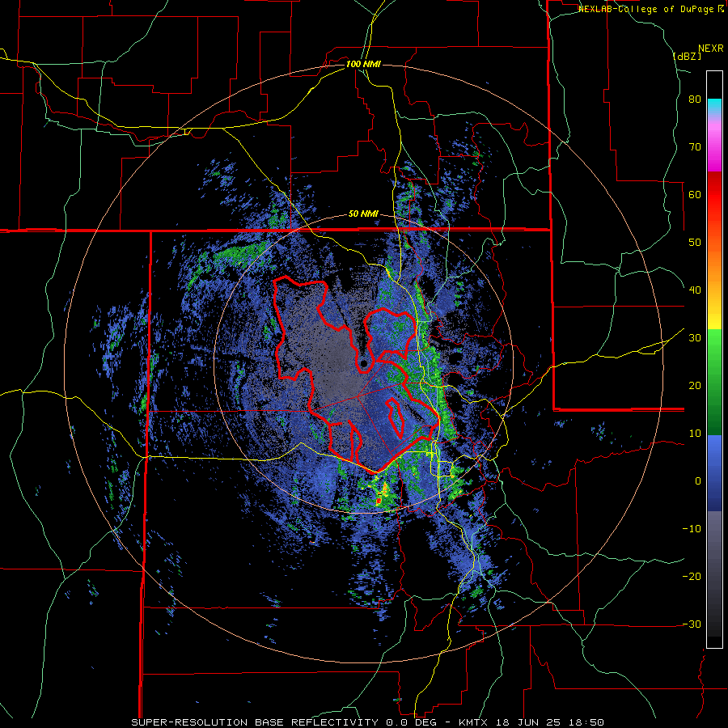
Task: Click the 20 value on the dBZ scale
Action: (x=695, y=386)
